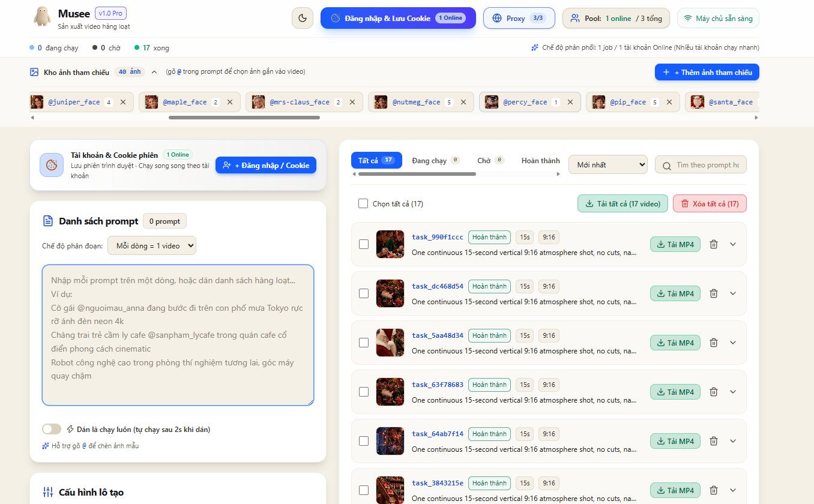Viewport: 814px width, 504px height.
Task: Check the box beside task_dc468d54
Action: [x=364, y=293]
